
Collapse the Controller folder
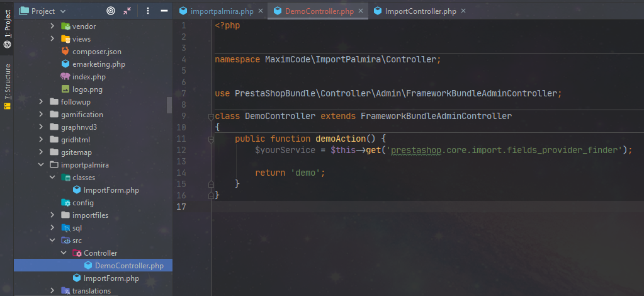[64, 253]
